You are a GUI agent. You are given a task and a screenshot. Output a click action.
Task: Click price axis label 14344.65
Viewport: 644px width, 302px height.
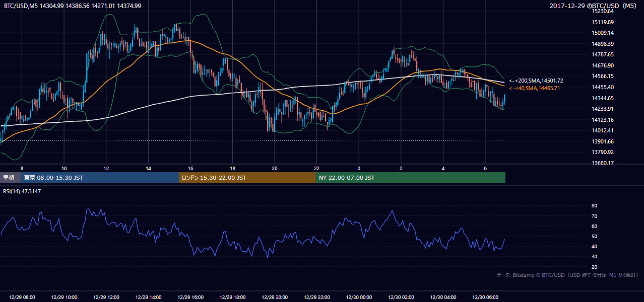point(602,98)
